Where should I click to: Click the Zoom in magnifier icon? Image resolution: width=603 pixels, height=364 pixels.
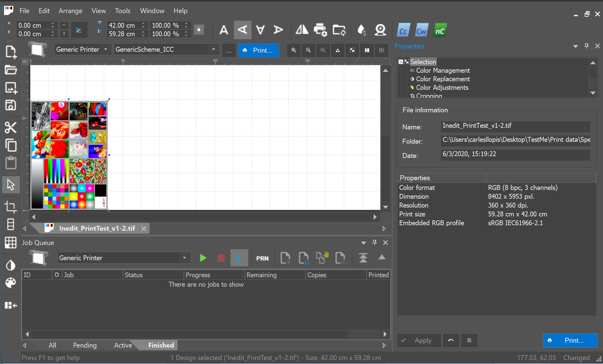(x=294, y=50)
